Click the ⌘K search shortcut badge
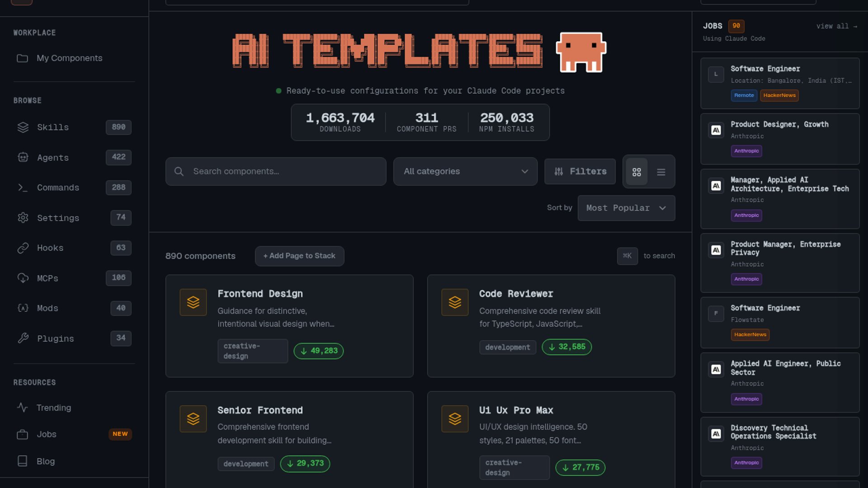Viewport: 868px width, 488px height. (627, 256)
